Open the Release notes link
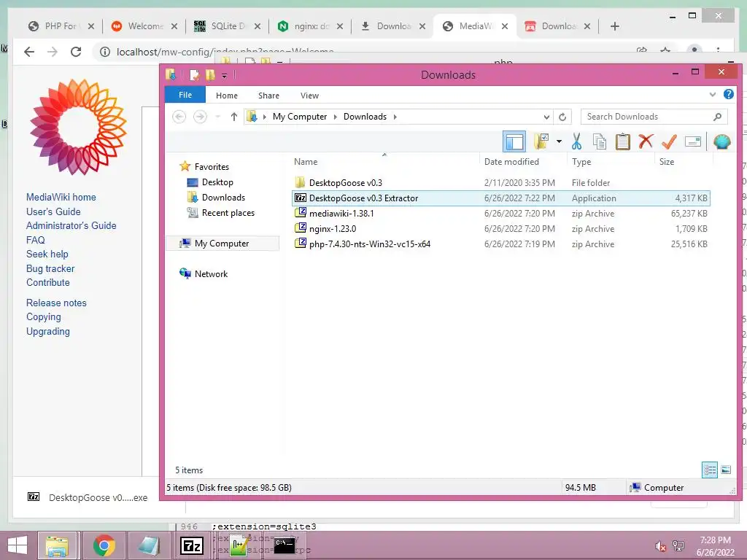 pos(56,303)
